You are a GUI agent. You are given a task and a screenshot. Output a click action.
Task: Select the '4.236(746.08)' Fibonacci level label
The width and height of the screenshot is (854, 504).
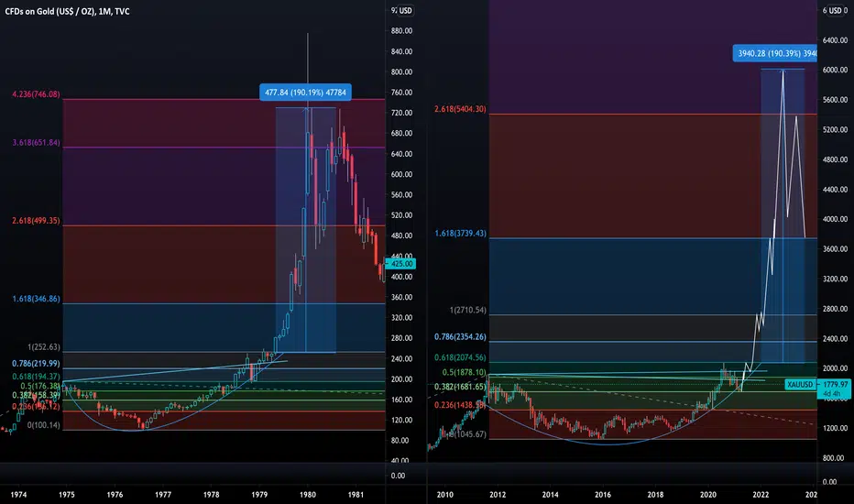(36, 94)
